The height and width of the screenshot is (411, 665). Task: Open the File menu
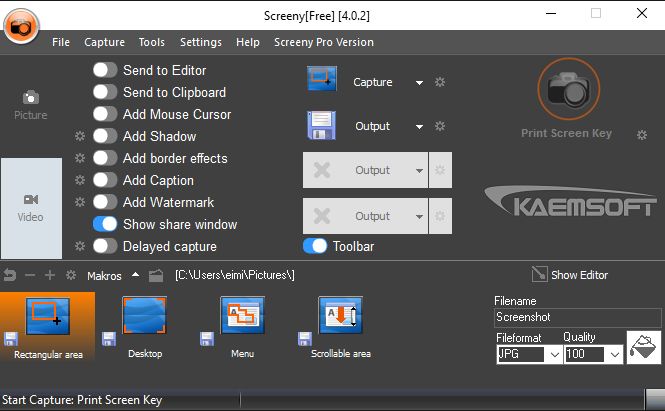[61, 42]
